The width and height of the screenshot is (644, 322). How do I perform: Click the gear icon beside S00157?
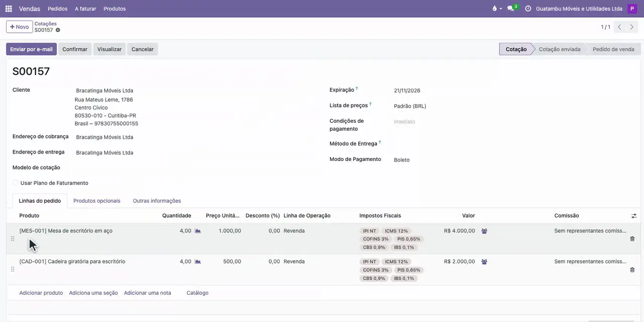coord(58,30)
